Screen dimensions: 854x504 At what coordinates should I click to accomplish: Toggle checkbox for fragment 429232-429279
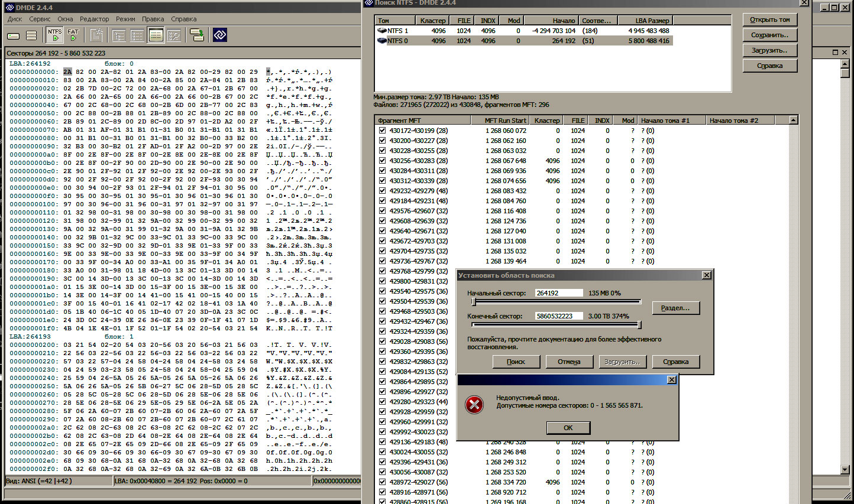click(383, 191)
